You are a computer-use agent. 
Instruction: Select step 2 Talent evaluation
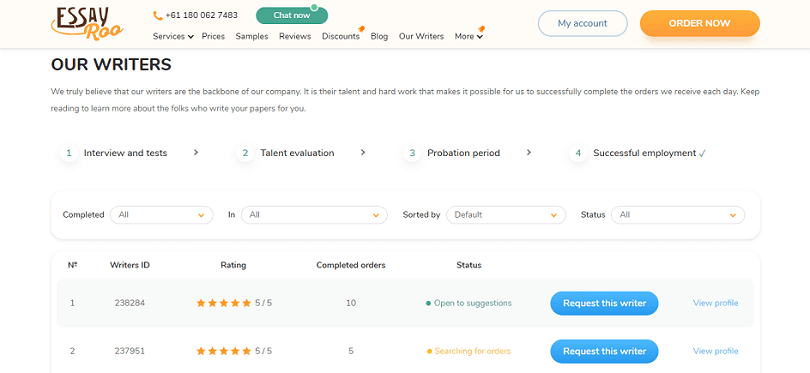(x=285, y=153)
